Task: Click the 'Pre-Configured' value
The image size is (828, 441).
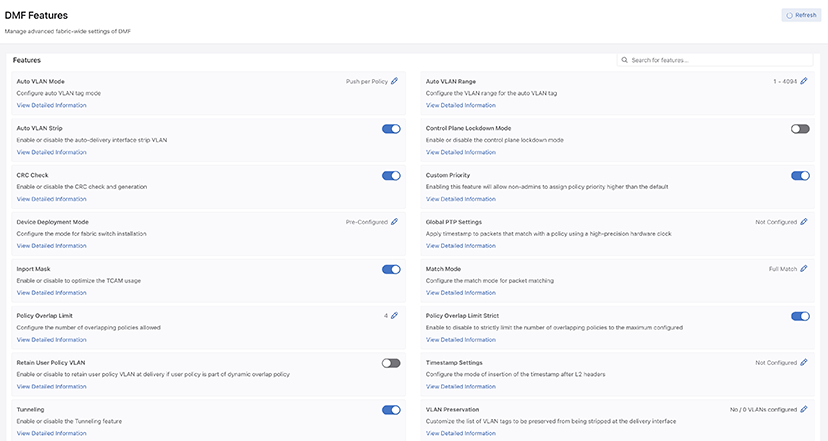Action: pos(366,222)
